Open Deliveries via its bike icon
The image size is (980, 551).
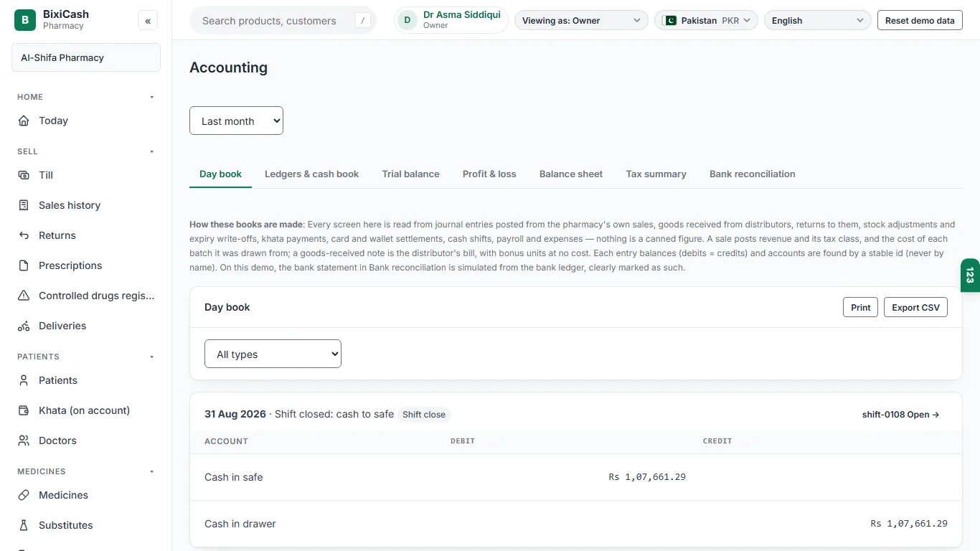(24, 326)
